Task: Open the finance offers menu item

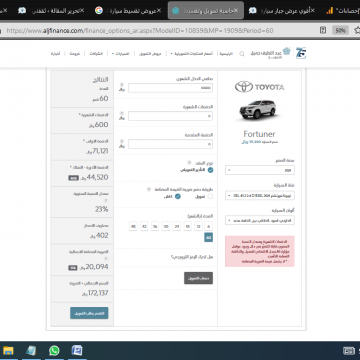Action: click(150, 54)
